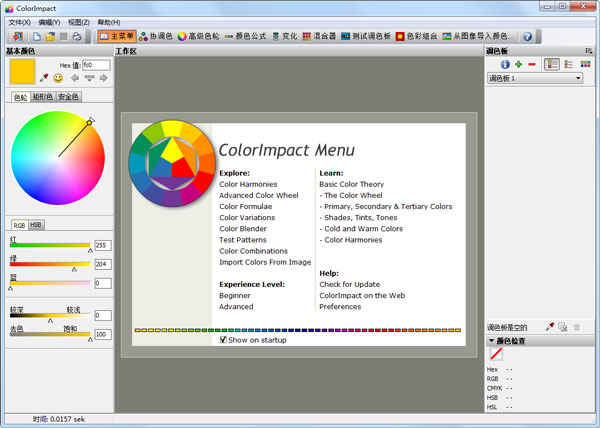Click on the red (红) slider track
The height and width of the screenshot is (428, 600).
point(50,245)
